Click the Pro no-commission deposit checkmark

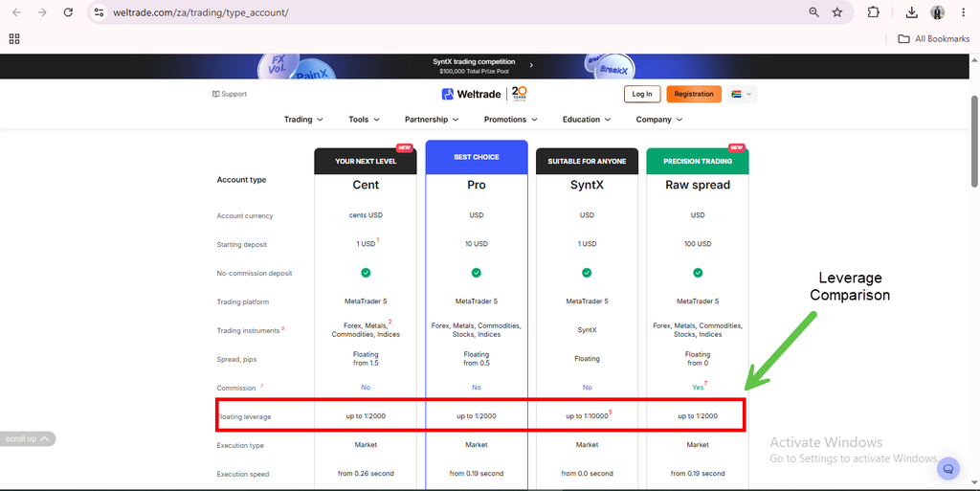[477, 273]
